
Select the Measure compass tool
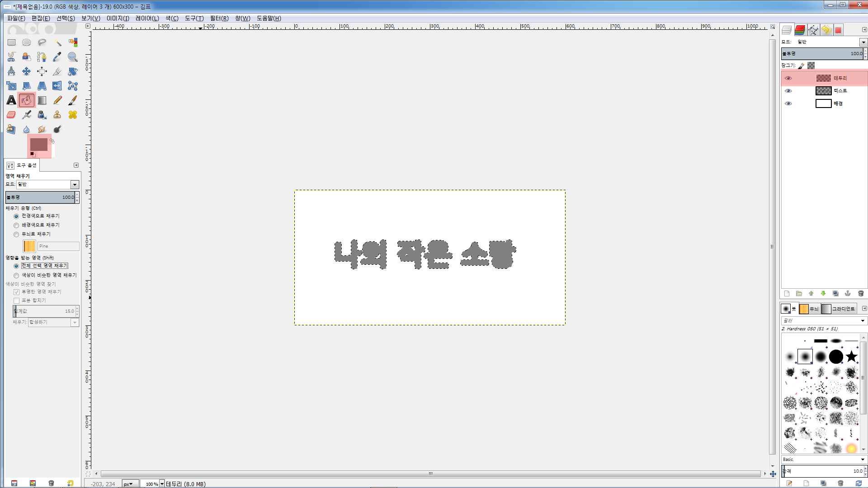pos(11,71)
